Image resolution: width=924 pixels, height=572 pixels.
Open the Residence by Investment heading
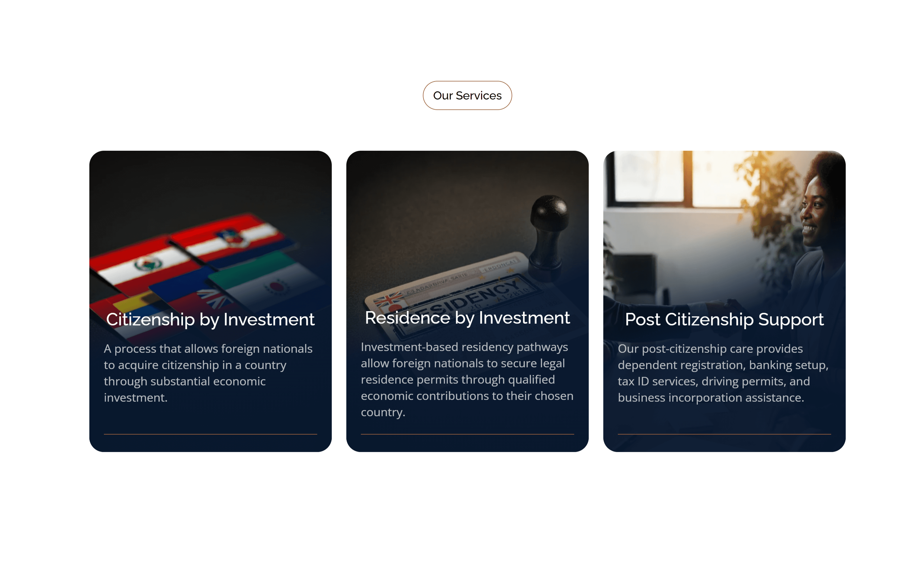click(467, 318)
